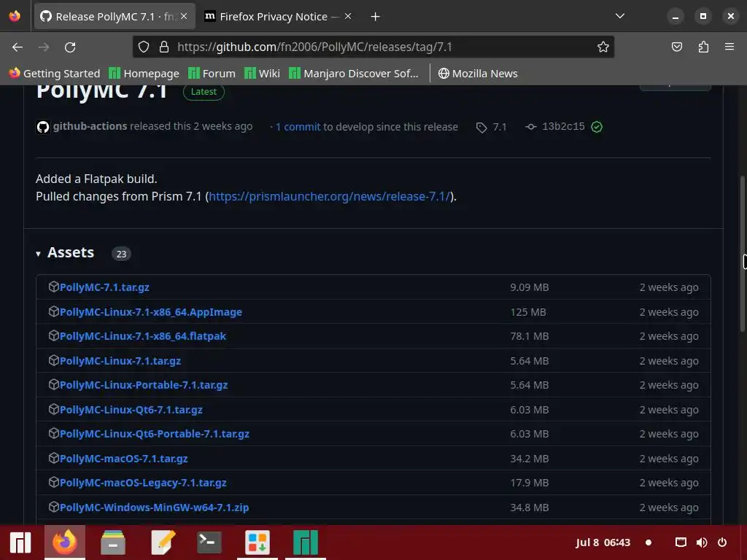
Task: Save page to Pocket
Action: [x=676, y=47]
